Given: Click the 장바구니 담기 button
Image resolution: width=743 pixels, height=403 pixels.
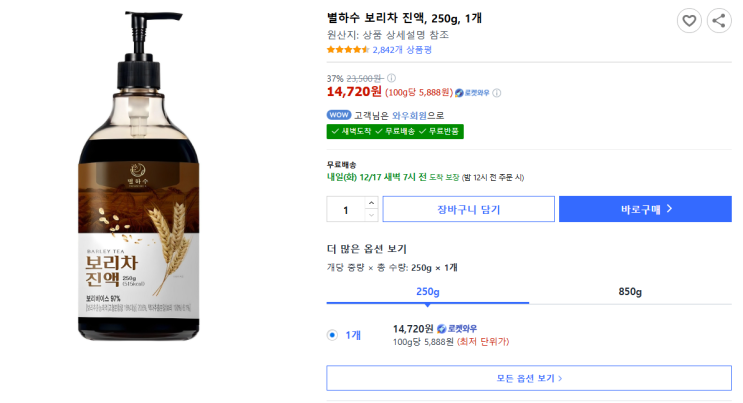Looking at the screenshot, I should (x=468, y=209).
